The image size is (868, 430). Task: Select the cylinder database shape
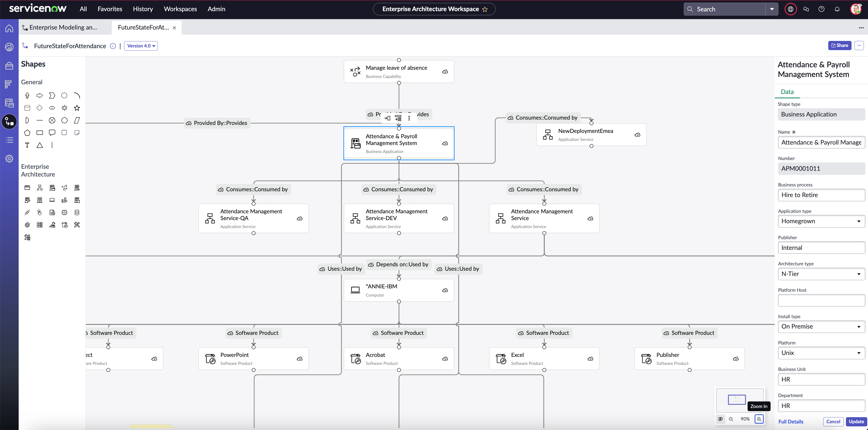pos(27,108)
